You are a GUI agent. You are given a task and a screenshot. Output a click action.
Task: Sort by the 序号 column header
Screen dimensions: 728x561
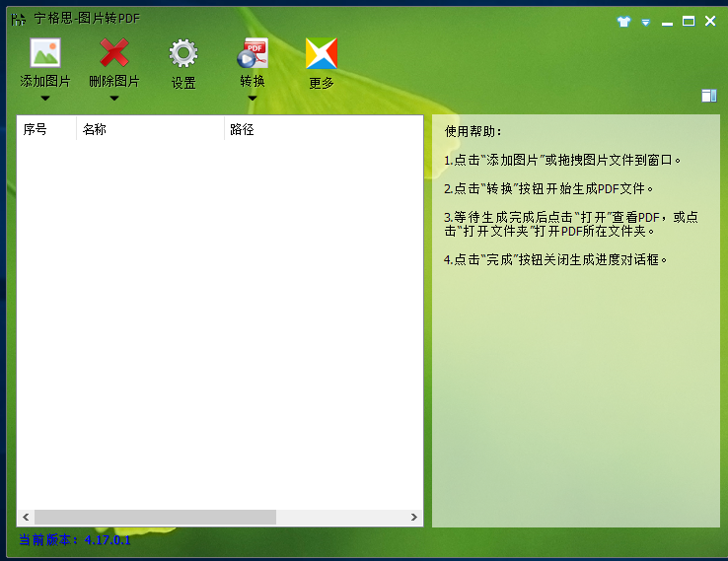[x=46, y=129]
